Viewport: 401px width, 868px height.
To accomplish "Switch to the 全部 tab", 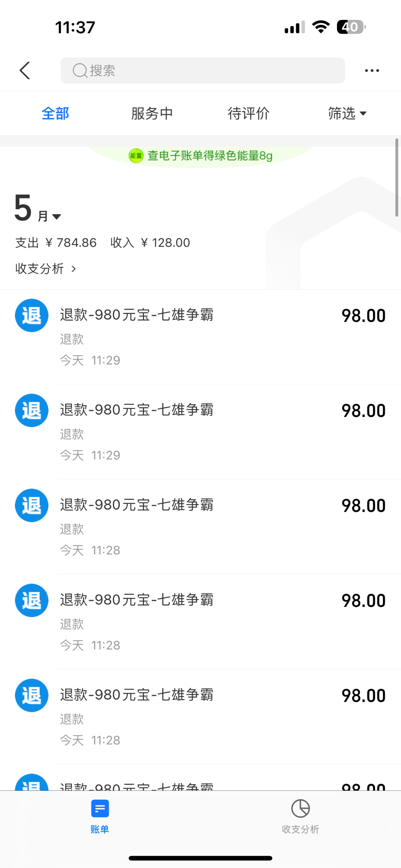I will point(55,114).
